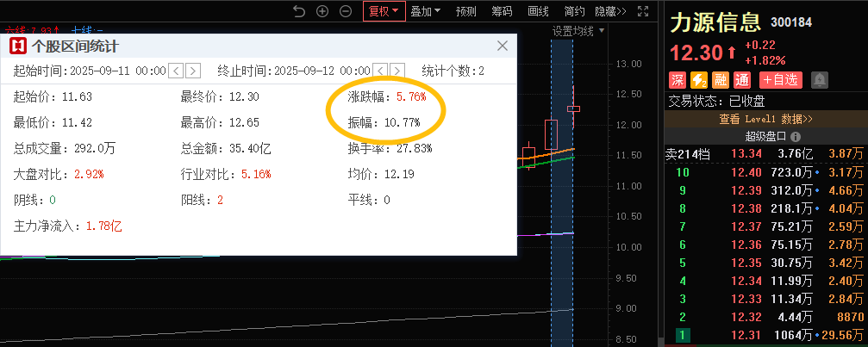Image resolution: width=868 pixels, height=347 pixels.
Task: Step 起始时间 to previous date
Action: pyautogui.click(x=176, y=71)
